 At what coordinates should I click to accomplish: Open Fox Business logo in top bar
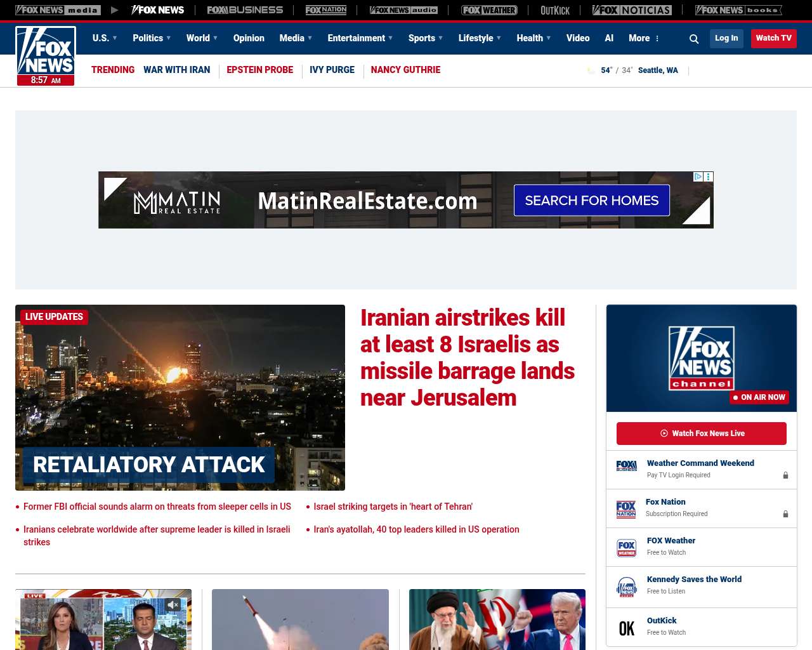click(x=245, y=10)
